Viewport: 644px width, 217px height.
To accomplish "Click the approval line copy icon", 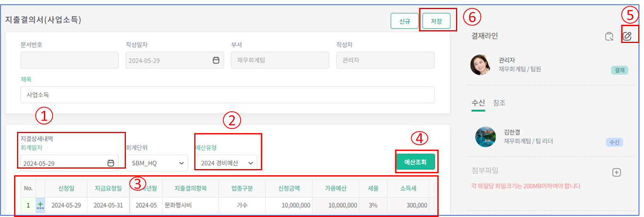I will (608, 36).
